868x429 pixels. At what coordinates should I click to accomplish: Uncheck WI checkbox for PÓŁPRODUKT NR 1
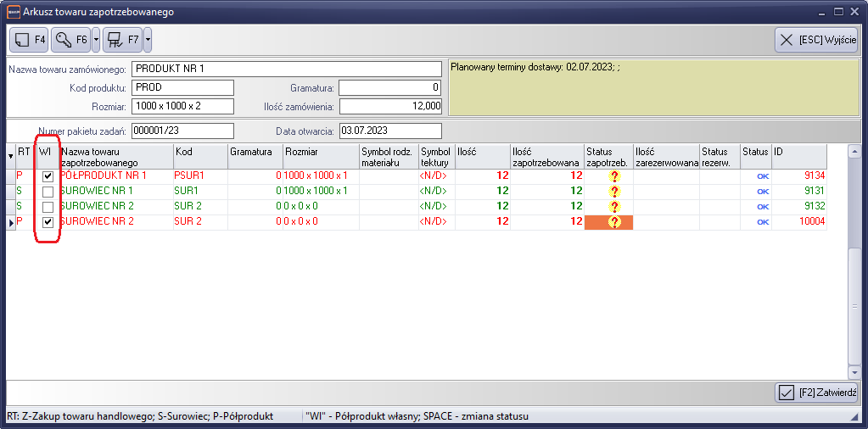pos(48,175)
